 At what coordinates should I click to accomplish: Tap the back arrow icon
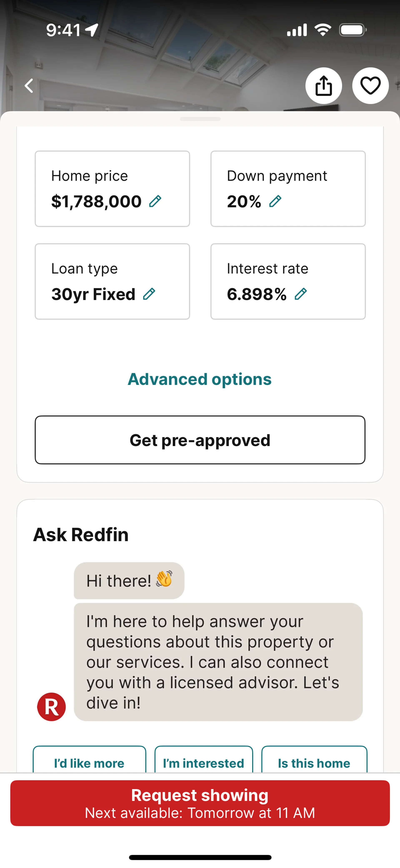click(29, 86)
